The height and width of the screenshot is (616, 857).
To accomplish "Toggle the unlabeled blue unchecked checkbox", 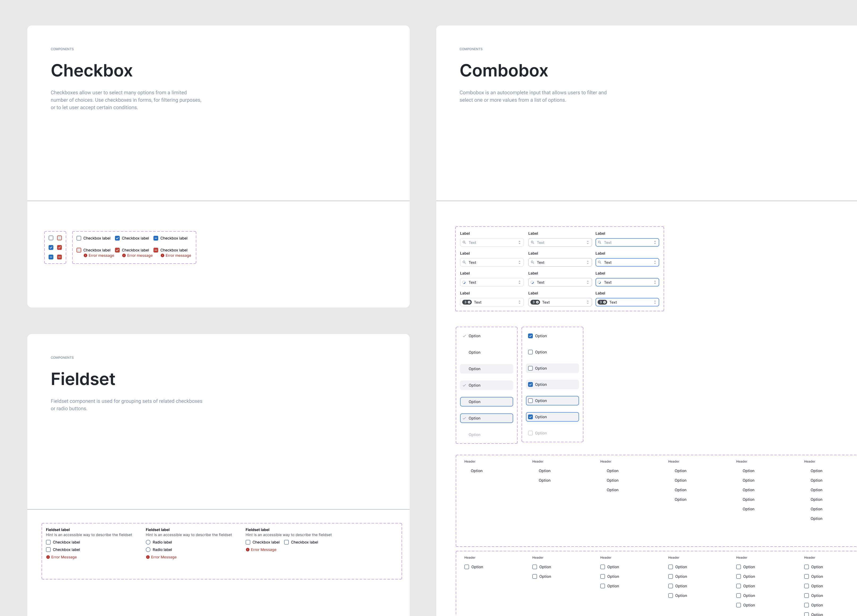I will [51, 238].
